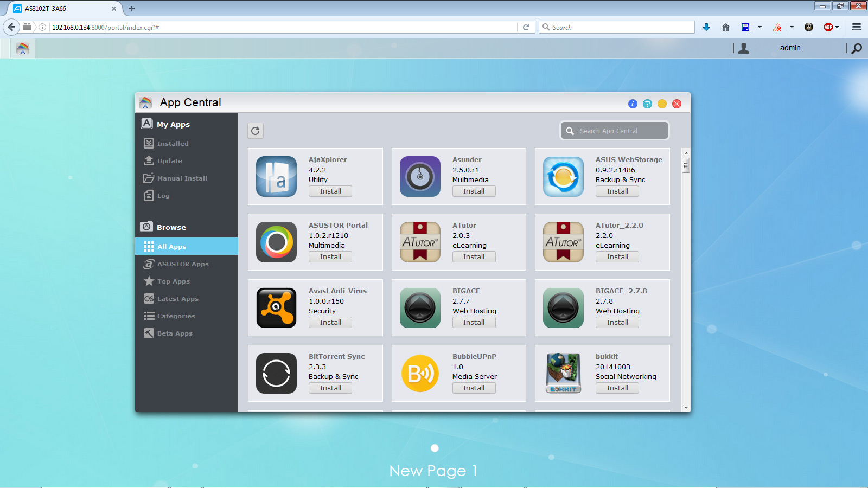Click the Asunder app icon
Screen dimensions: 868x488
pos(420,176)
